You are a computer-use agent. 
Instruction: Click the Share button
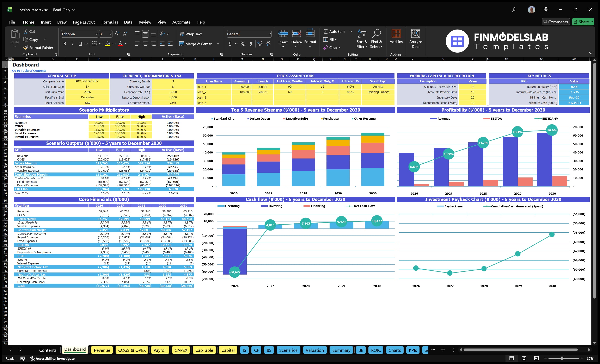(x=582, y=22)
